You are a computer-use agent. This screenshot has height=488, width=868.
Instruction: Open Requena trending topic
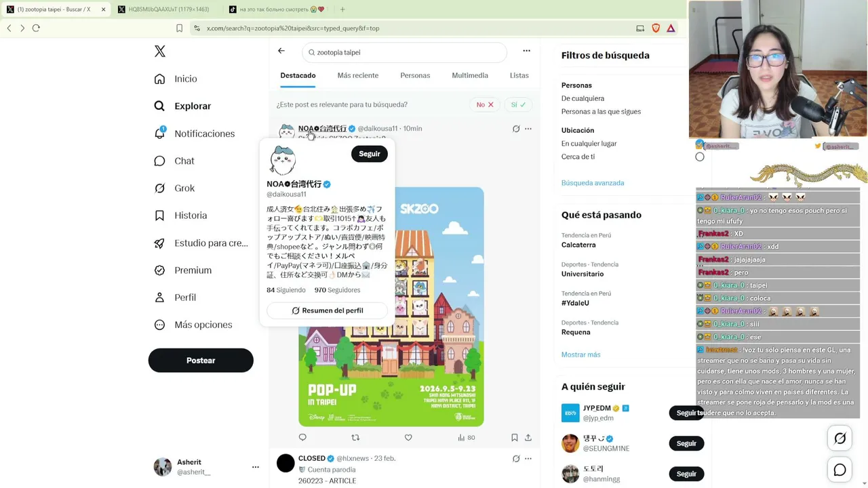pos(576,332)
